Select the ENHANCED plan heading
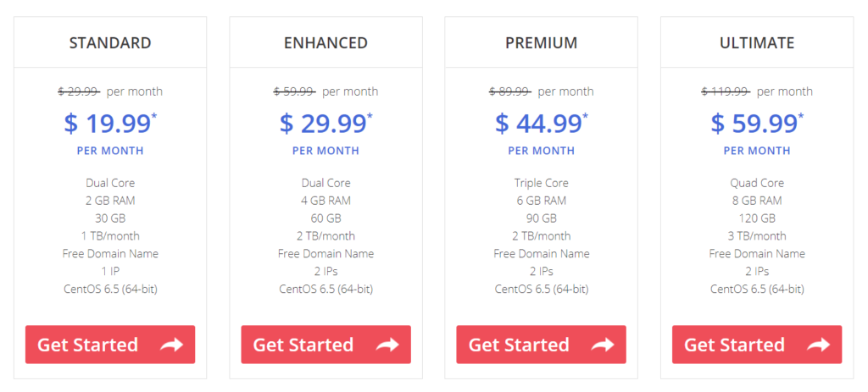868x392 pixels. 326,43
